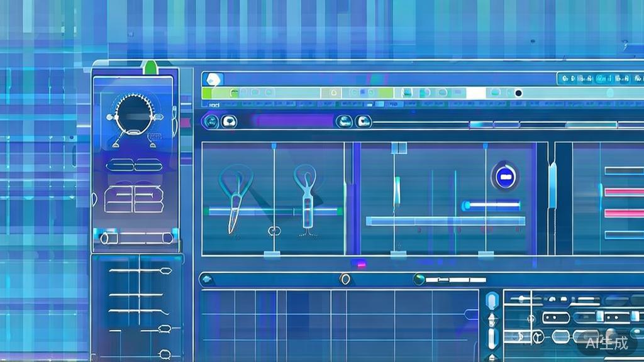The image size is (644, 362).
Task: Click the blue minus badge in the track area
Action: click(x=505, y=177)
